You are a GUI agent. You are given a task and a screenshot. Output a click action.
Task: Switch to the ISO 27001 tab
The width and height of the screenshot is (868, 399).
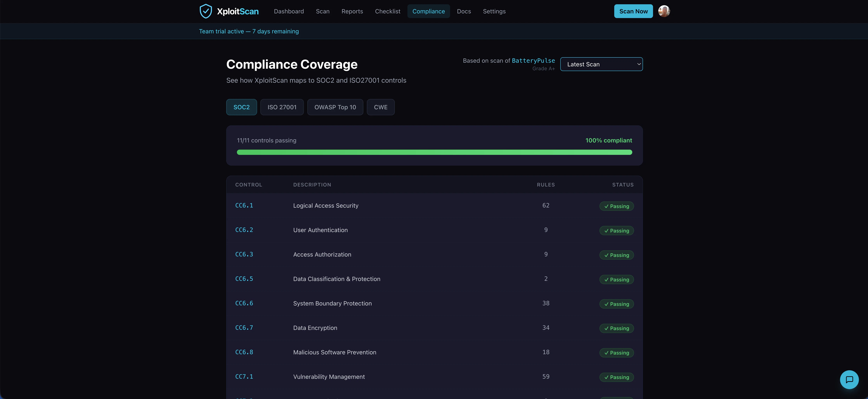click(x=282, y=107)
